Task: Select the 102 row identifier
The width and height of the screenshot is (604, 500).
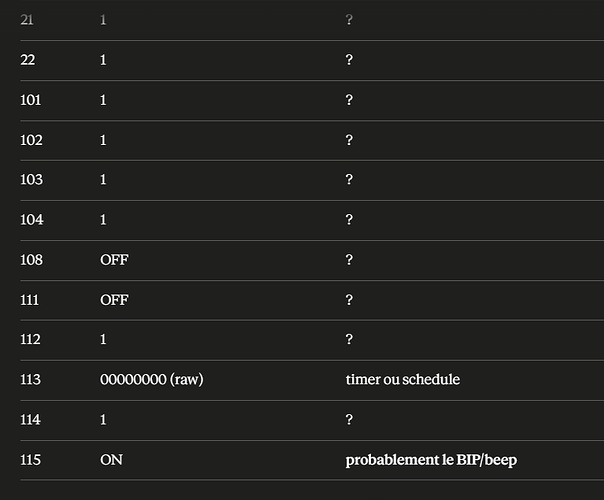Action: [31, 140]
